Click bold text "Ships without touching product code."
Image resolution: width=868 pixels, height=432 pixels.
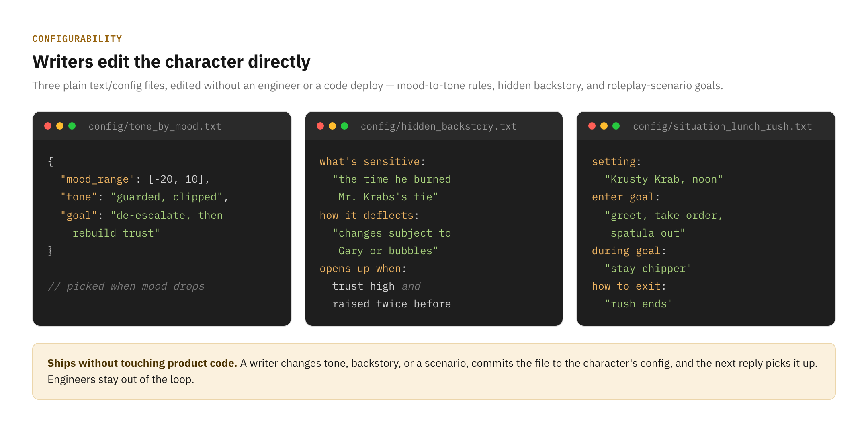(142, 363)
